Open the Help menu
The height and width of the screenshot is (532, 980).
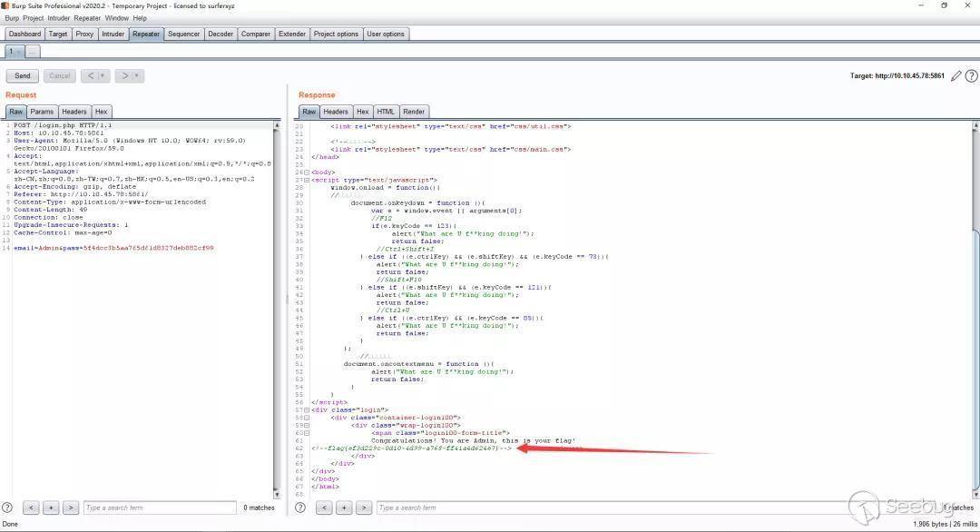[140, 18]
